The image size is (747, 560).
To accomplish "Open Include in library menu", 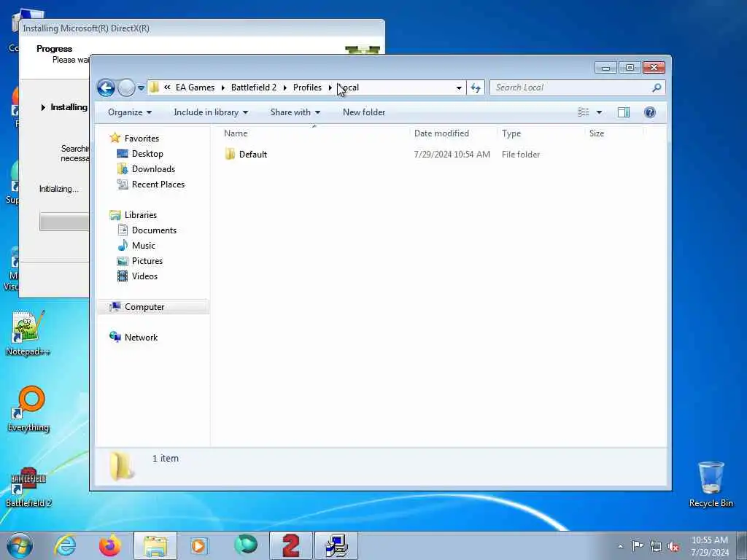I will pyautogui.click(x=211, y=112).
